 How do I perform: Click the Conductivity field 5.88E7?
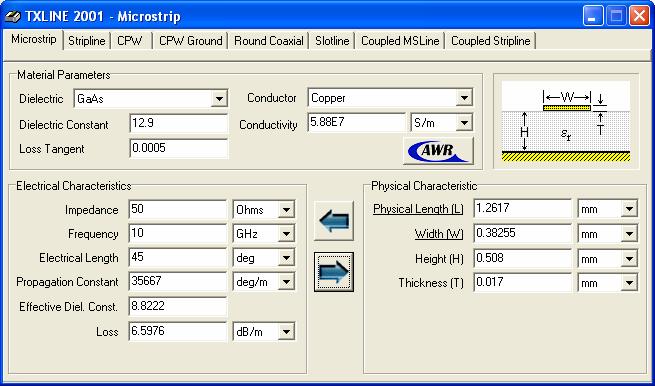[357, 122]
